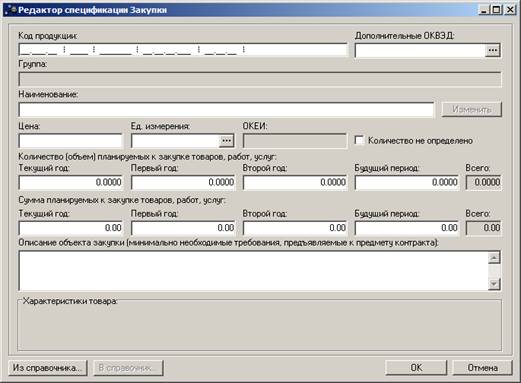The width and height of the screenshot is (521, 383).
Task: Click inside the Дополнительные ОКВЭД selection field
Action: click(420, 50)
